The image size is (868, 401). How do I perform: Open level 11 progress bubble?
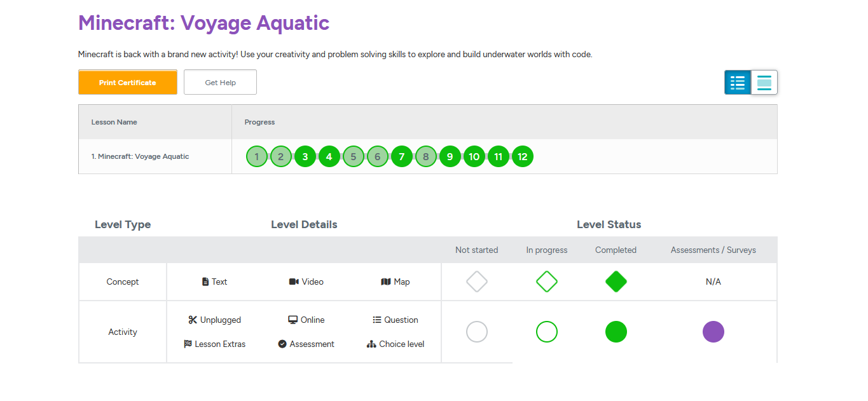(x=499, y=156)
